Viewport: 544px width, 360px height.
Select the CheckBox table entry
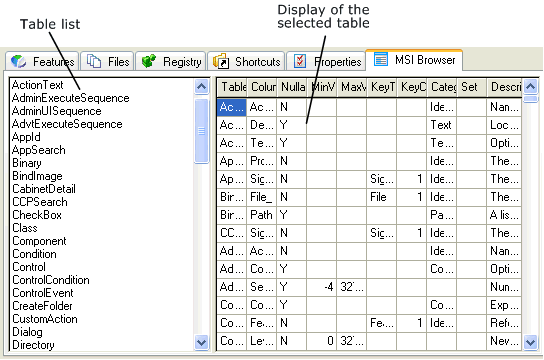[x=37, y=215]
